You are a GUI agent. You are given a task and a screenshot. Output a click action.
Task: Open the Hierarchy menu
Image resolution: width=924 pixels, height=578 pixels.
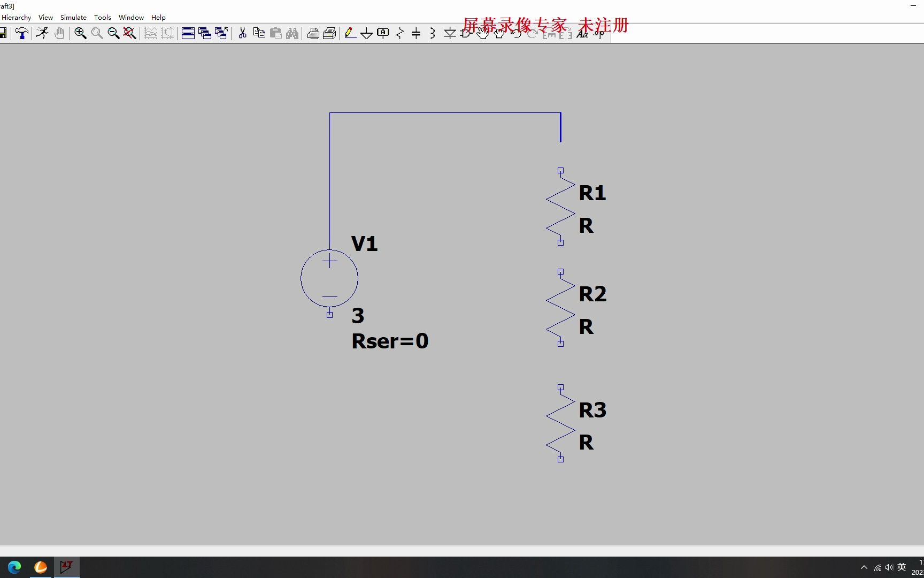[16, 17]
